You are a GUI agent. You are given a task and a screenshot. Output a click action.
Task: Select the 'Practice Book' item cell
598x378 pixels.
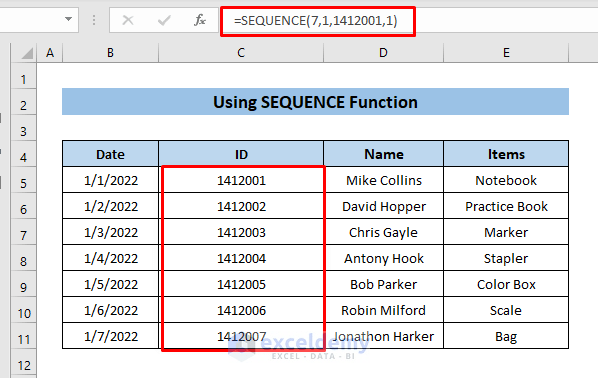coord(506,206)
